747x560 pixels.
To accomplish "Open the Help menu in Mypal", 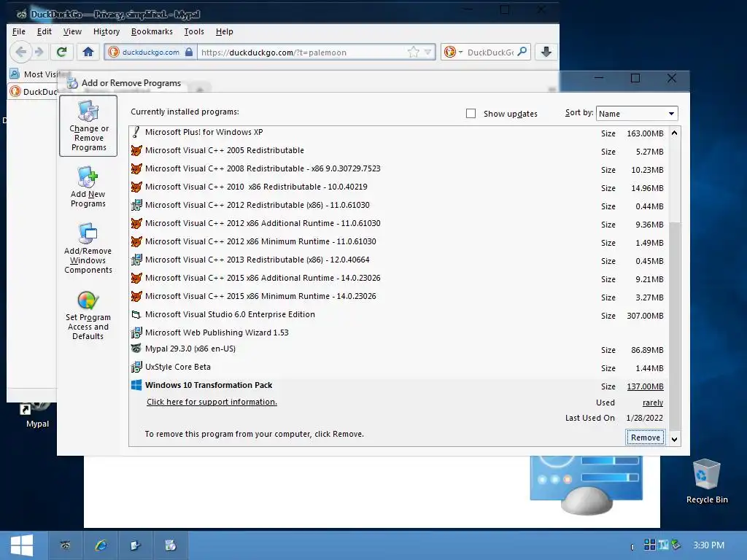I will click(225, 31).
